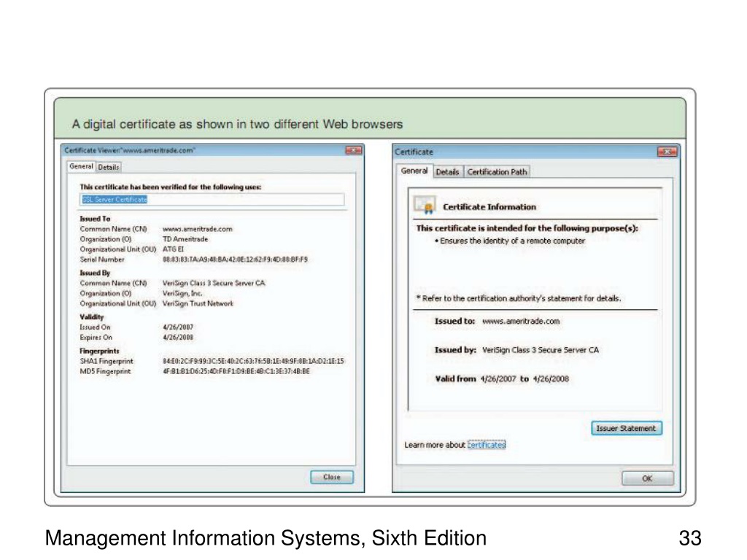This screenshot has width=747, height=560.
Task: Click the Certificate Information heading
Action: [489, 207]
